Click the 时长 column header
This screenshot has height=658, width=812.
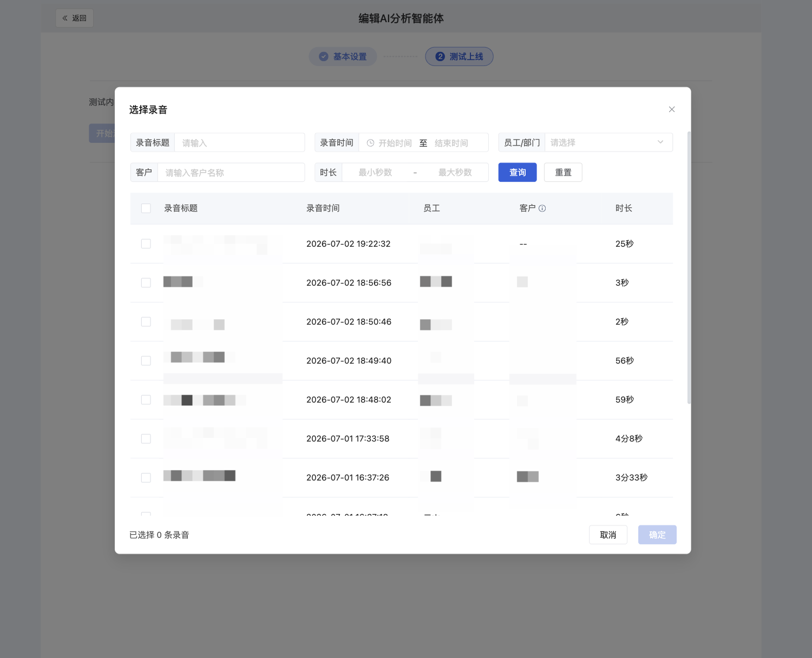pyautogui.click(x=624, y=208)
